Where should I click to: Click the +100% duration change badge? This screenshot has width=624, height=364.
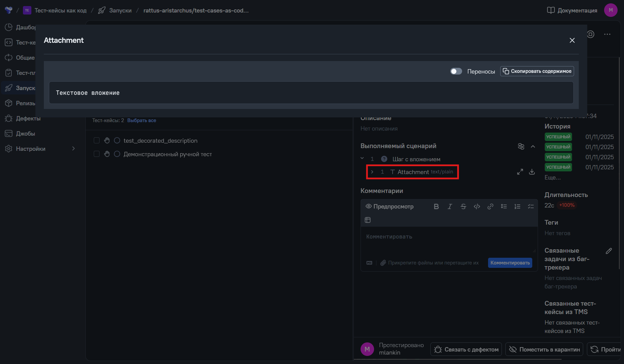coord(567,205)
